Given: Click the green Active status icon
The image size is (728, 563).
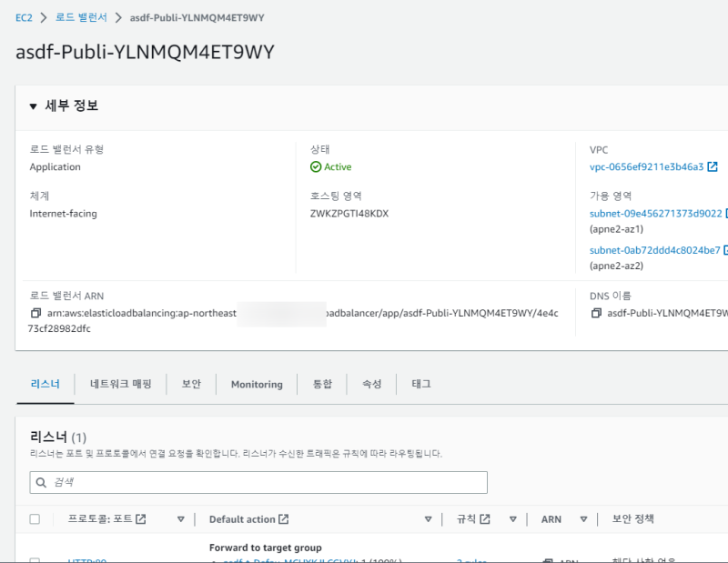Looking at the screenshot, I should (316, 167).
